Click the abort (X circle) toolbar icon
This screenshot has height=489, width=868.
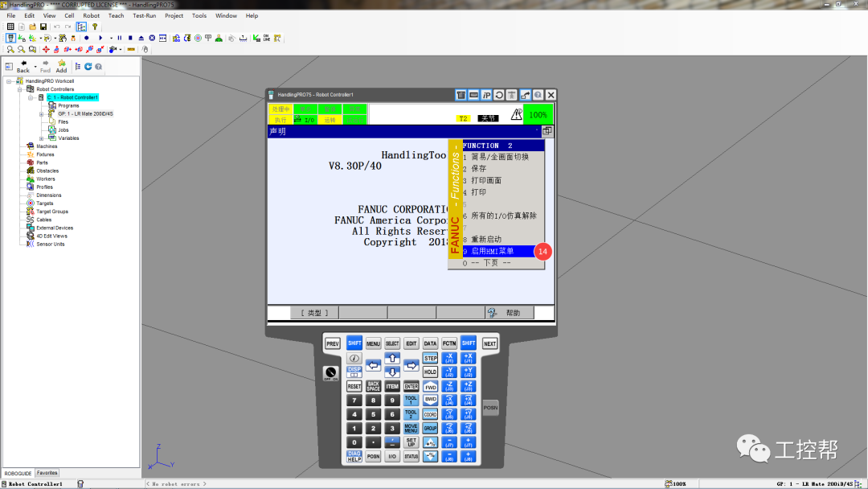152,39
